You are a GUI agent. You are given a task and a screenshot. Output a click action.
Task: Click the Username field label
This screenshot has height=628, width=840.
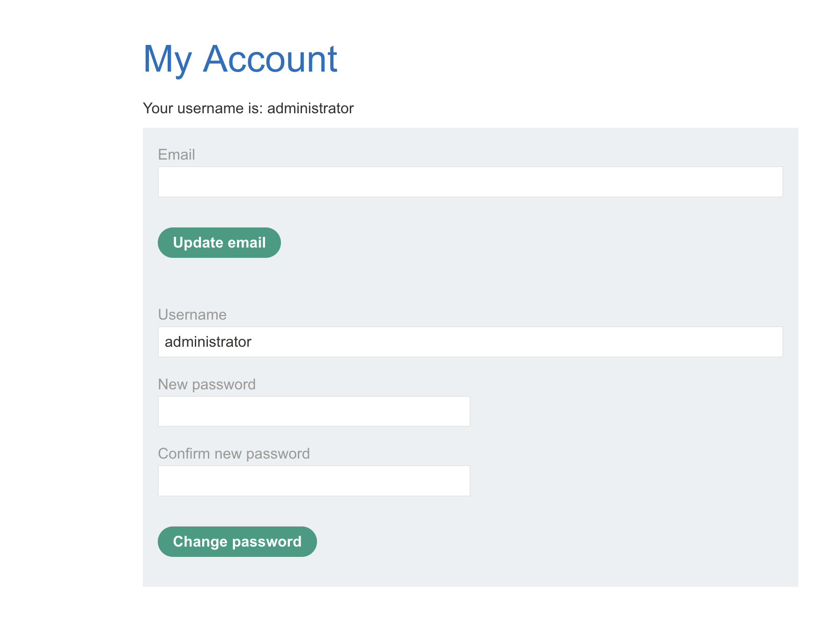tap(192, 314)
